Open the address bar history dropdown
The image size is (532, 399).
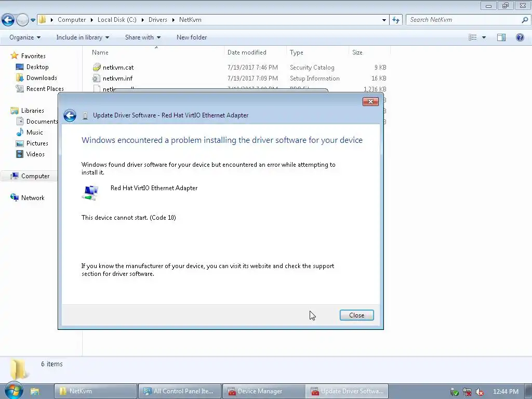[384, 20]
